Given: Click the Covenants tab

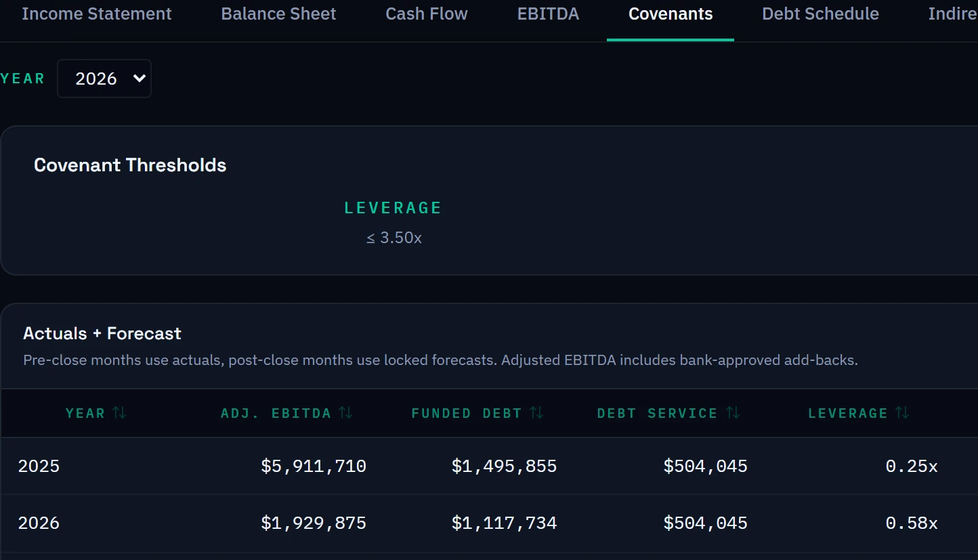Looking at the screenshot, I should point(671,14).
